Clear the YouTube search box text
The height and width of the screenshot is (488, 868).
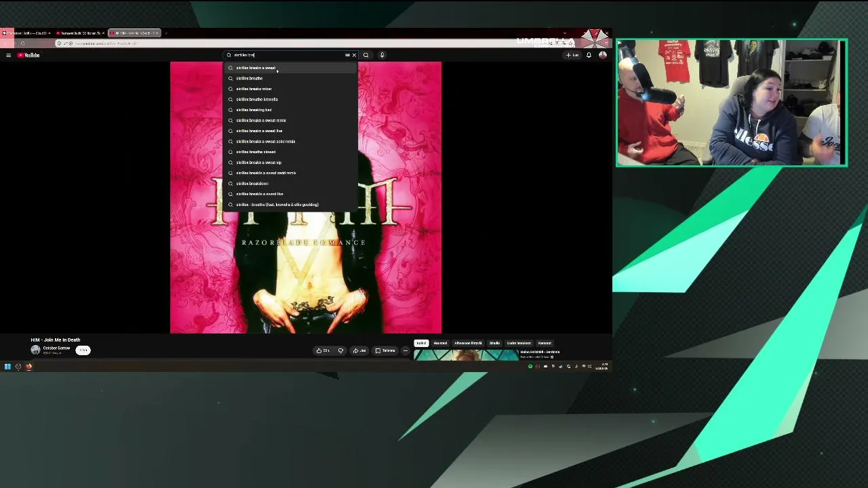(354, 55)
